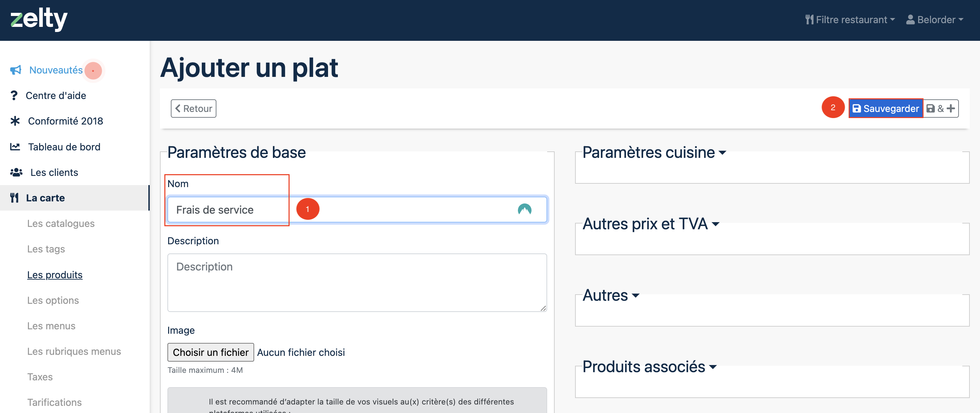Click the Conformité 2018 asterisk icon
Screen dimensions: 980x413
15,121
